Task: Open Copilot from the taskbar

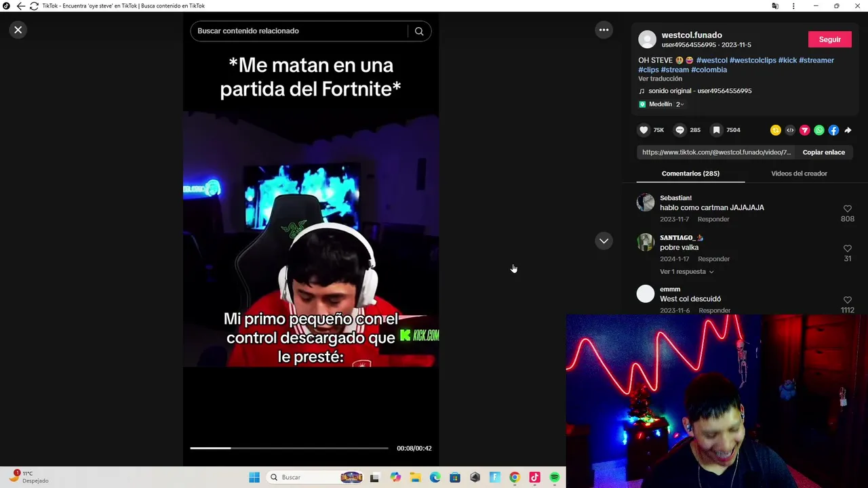Action: pyautogui.click(x=395, y=477)
